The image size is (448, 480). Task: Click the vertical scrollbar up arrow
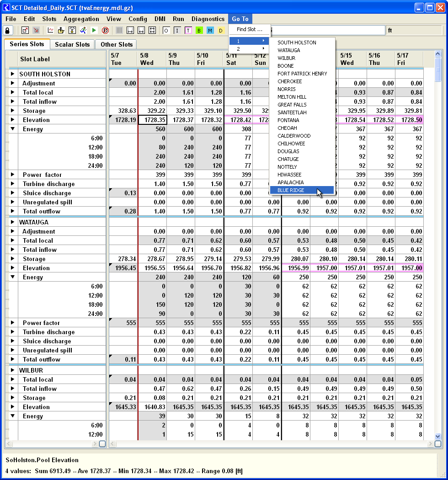click(438, 54)
